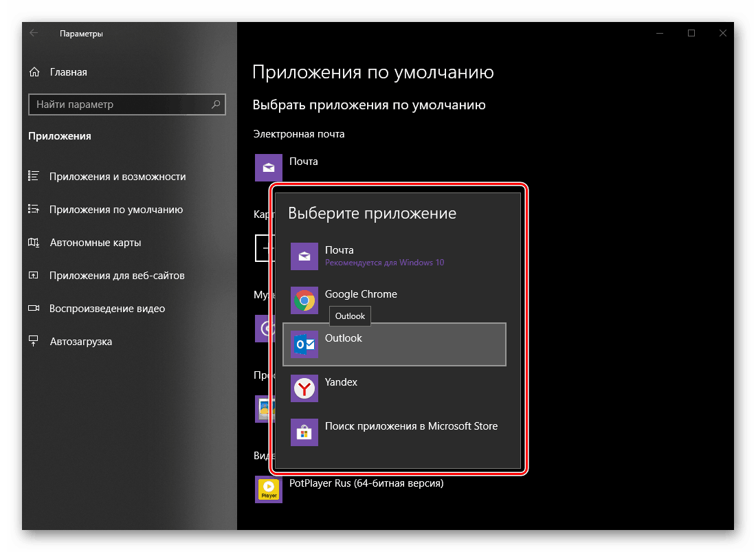The height and width of the screenshot is (552, 756).
Task: Focus the Найти параметр search field
Action: [127, 104]
